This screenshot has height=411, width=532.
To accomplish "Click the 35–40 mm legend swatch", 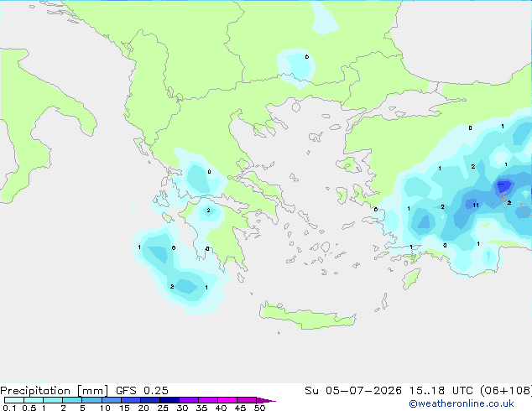I will click(208, 400).
